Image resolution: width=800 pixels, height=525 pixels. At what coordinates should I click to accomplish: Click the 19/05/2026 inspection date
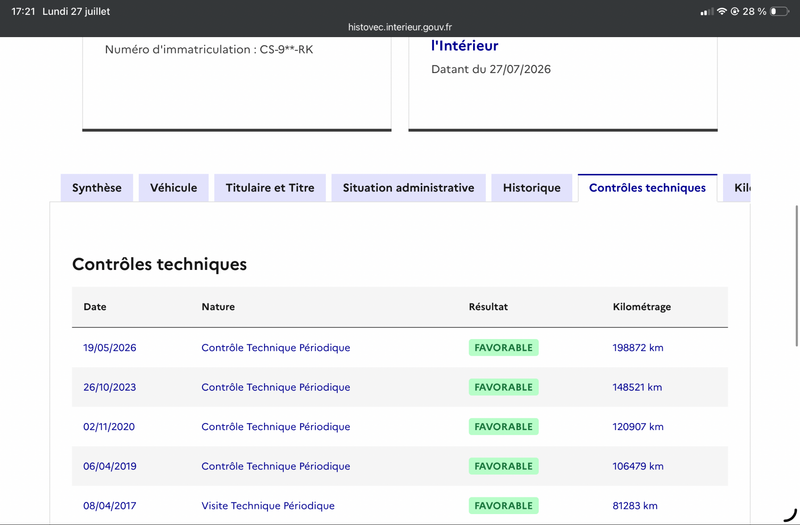point(110,347)
